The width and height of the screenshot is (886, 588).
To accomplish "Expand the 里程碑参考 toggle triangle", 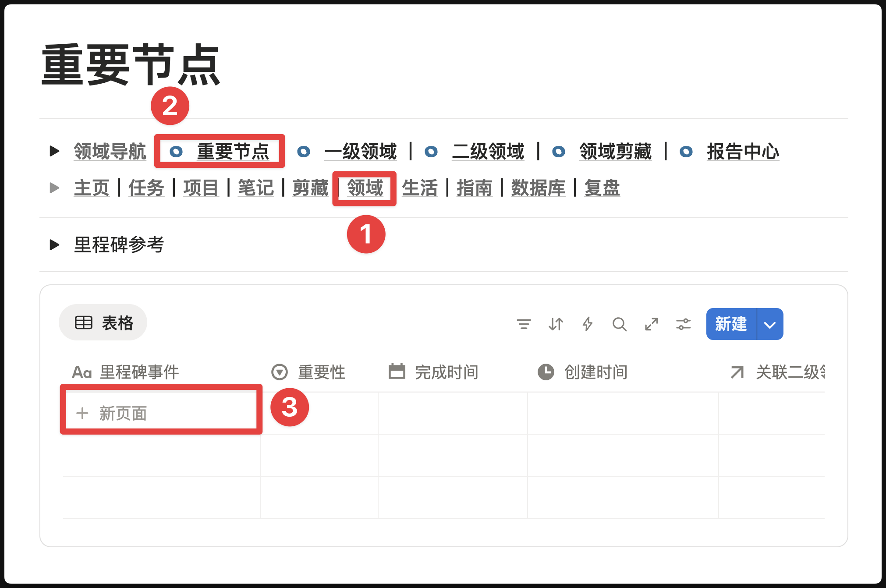I will click(x=54, y=244).
